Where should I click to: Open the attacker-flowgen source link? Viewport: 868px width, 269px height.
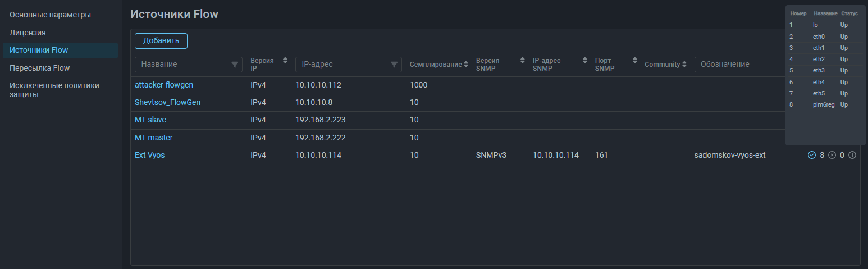(x=164, y=85)
